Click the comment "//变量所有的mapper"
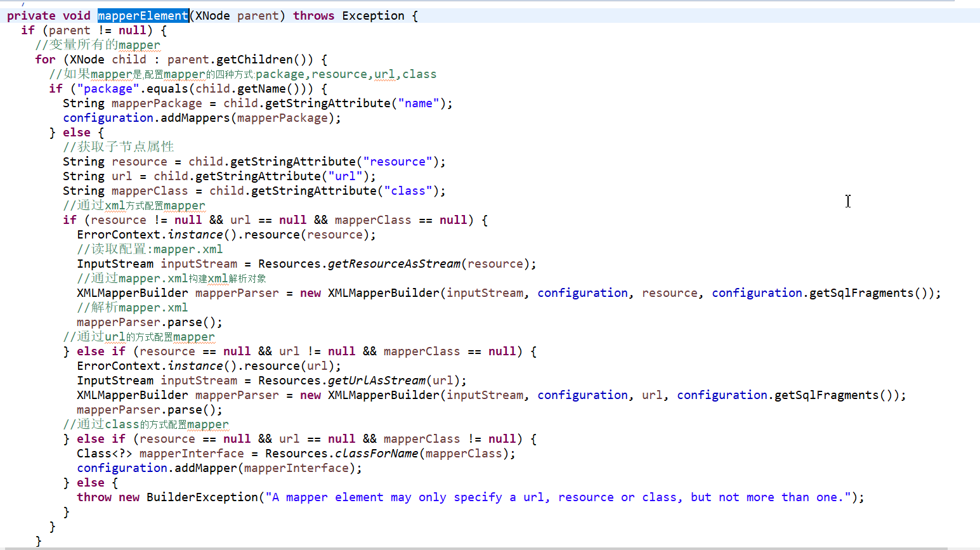 [98, 45]
